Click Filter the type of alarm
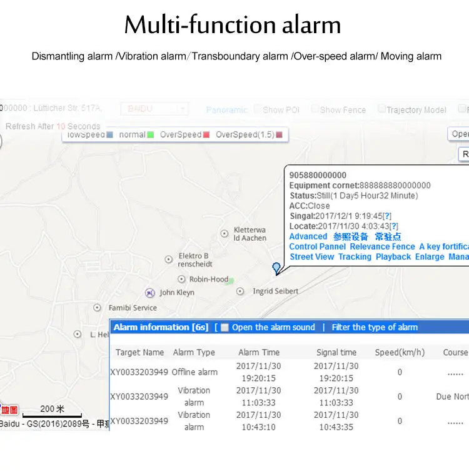Image resolution: width=469 pixels, height=476 pixels. tap(375, 327)
